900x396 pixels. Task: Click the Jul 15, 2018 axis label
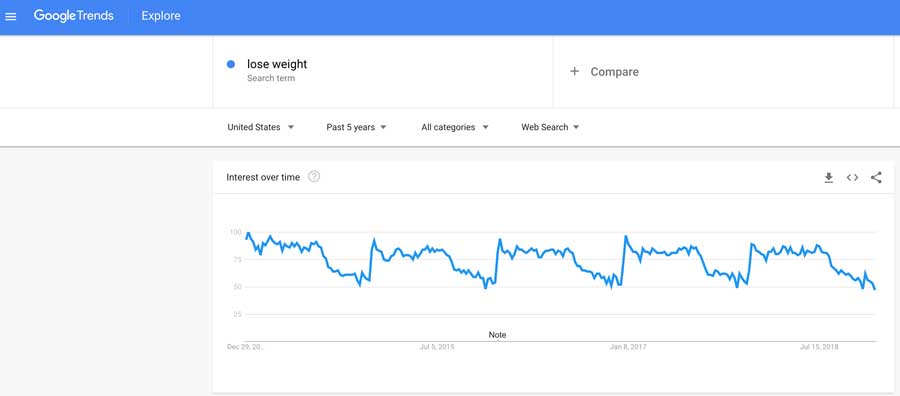(x=819, y=347)
